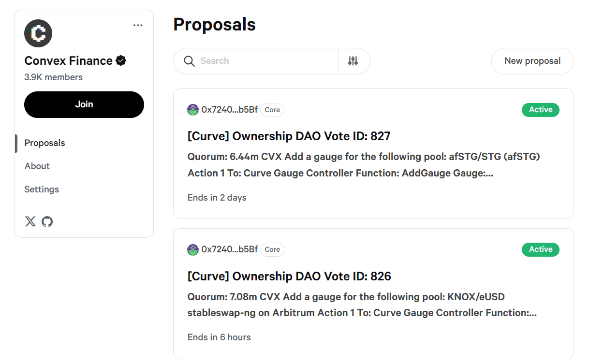Open the proposal filter sliders icon
The image size is (604, 364).
[353, 61]
